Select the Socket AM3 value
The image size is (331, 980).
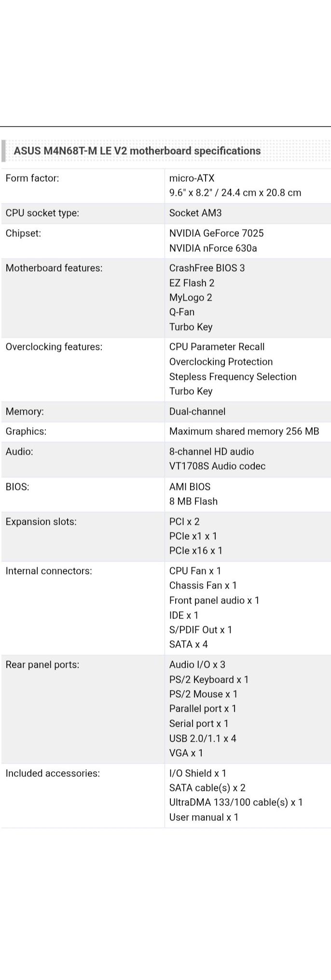tap(195, 213)
